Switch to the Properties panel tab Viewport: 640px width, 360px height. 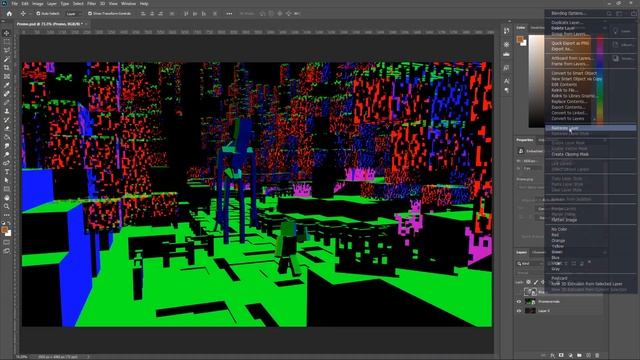pyautogui.click(x=525, y=140)
